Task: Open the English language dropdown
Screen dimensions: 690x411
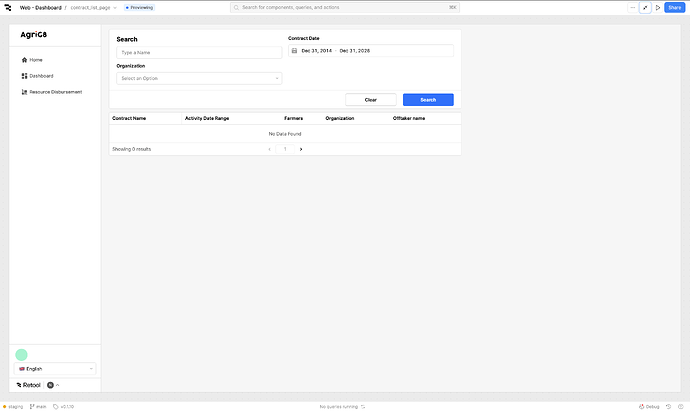Action: pos(56,369)
